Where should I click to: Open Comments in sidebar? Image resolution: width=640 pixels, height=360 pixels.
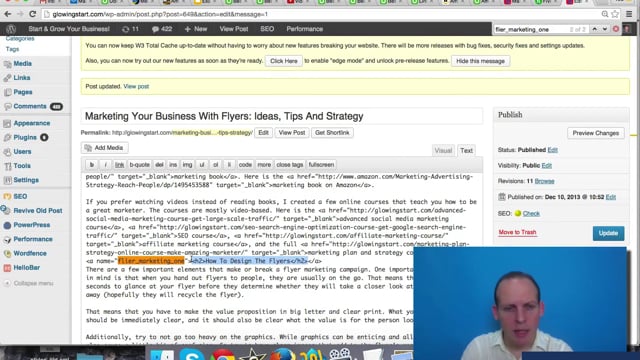(30, 106)
